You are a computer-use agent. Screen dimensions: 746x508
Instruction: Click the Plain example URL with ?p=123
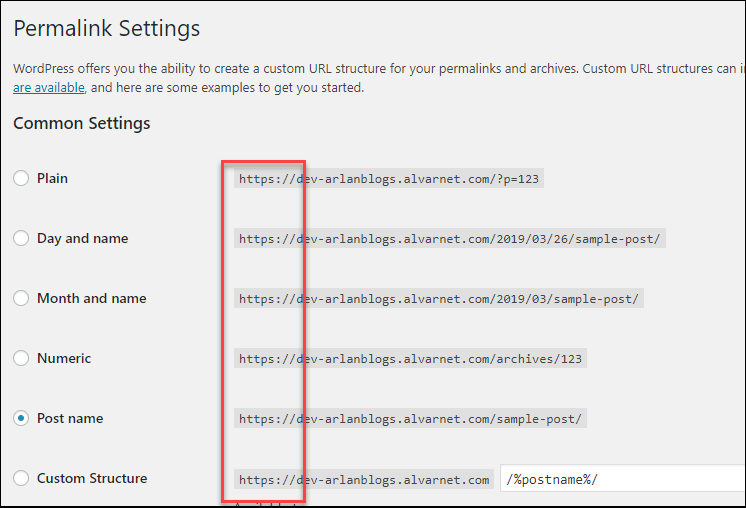tap(389, 179)
